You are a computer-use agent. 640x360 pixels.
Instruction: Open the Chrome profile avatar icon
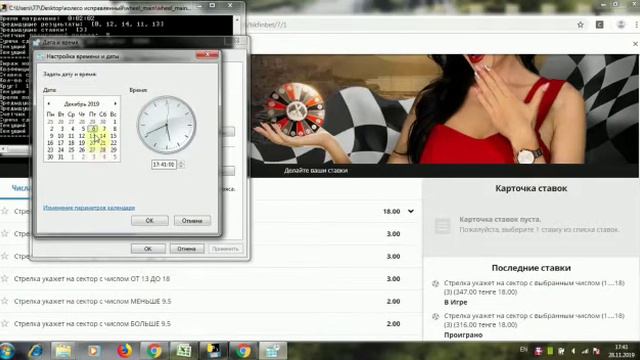click(621, 25)
